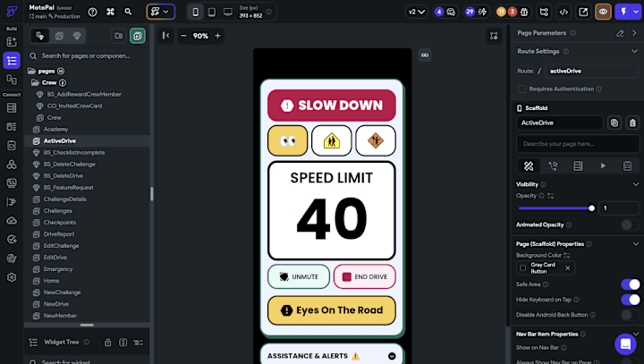The height and width of the screenshot is (364, 644).
Task: Open the cloud functions sidebar icon
Action: [x=12, y=221]
